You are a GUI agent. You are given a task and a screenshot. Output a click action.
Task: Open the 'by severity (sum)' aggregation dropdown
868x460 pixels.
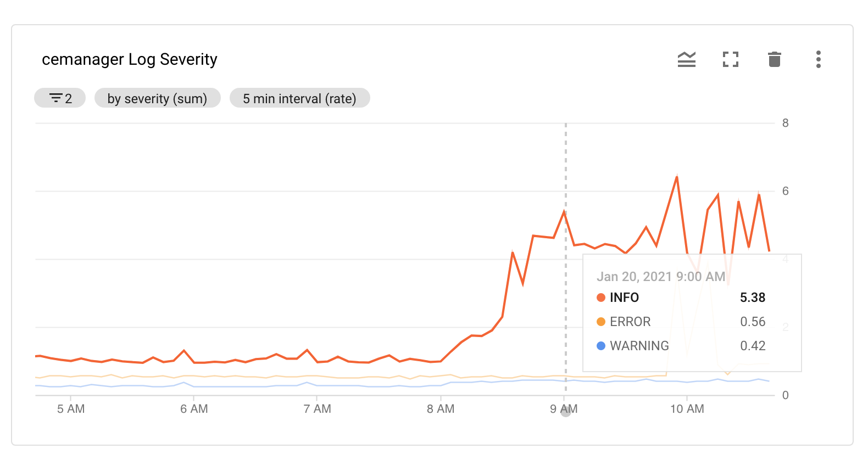tap(158, 98)
